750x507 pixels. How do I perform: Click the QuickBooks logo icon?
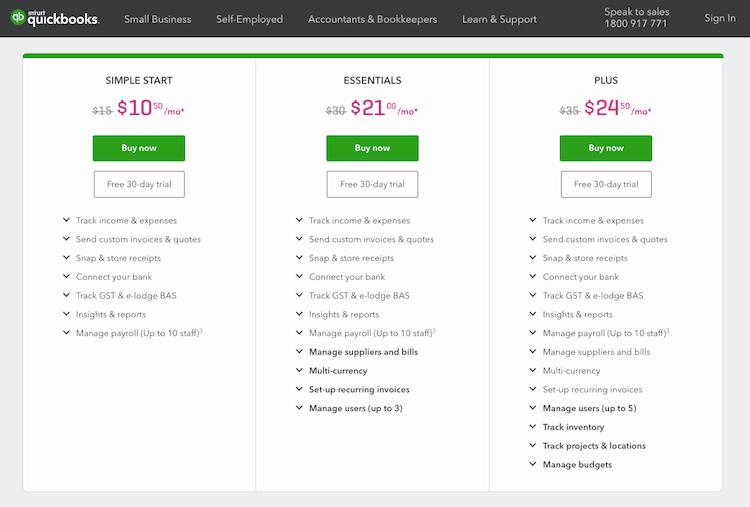(18, 17)
